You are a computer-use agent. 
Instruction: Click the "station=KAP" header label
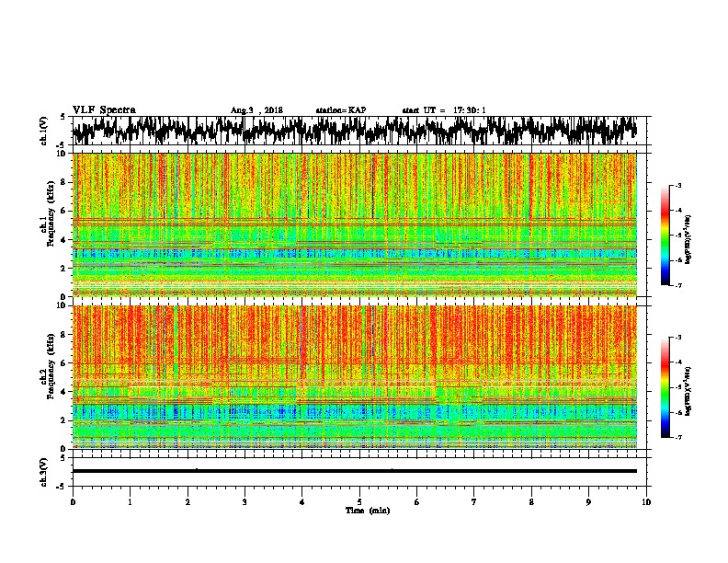coord(341,110)
